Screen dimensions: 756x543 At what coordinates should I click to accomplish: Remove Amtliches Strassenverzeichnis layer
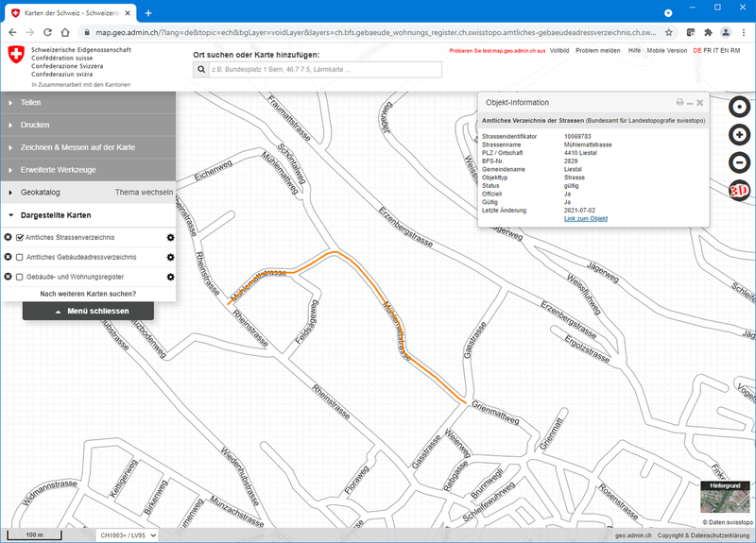pos(8,237)
